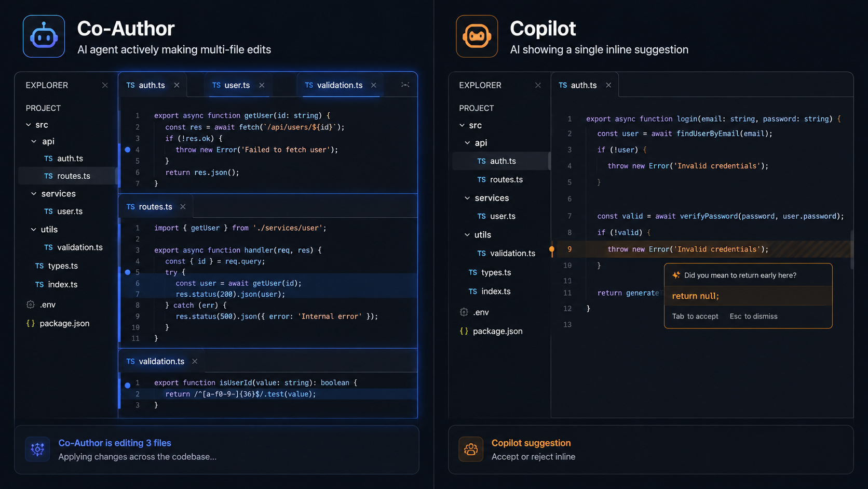Open user.ts in Copilot explorer
The image size is (868, 489).
496,216
